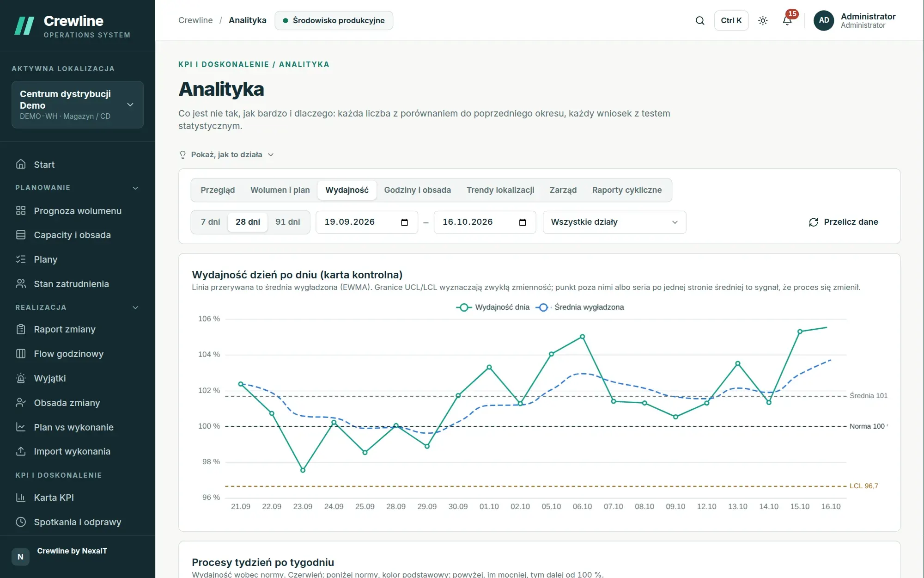Click the Prognoza wolumenu grid icon
Image resolution: width=924 pixels, height=578 pixels.
(x=21, y=211)
